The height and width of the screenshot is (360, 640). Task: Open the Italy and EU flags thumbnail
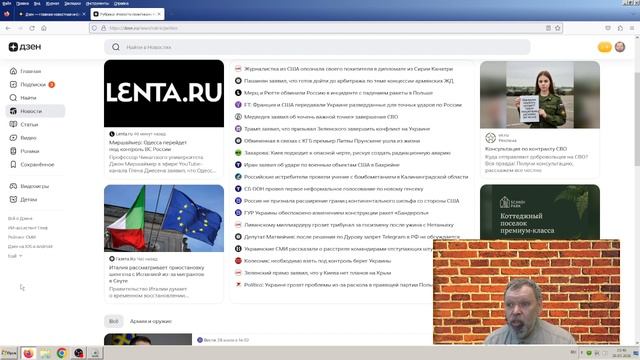pos(164,218)
